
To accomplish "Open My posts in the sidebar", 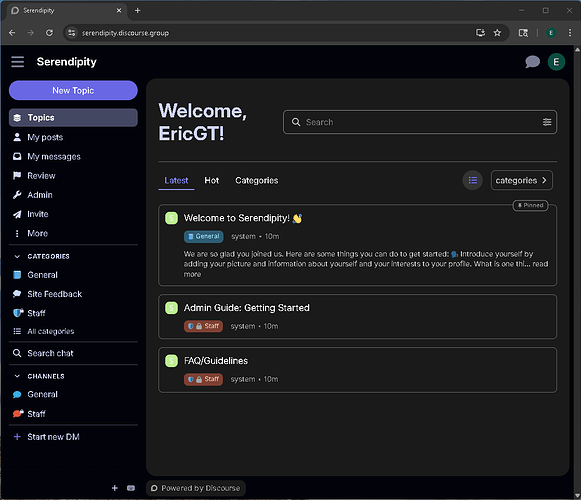I will (x=73, y=137).
